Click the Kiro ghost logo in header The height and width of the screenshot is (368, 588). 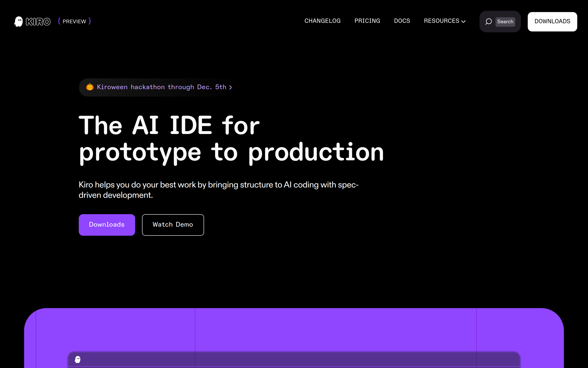click(19, 22)
